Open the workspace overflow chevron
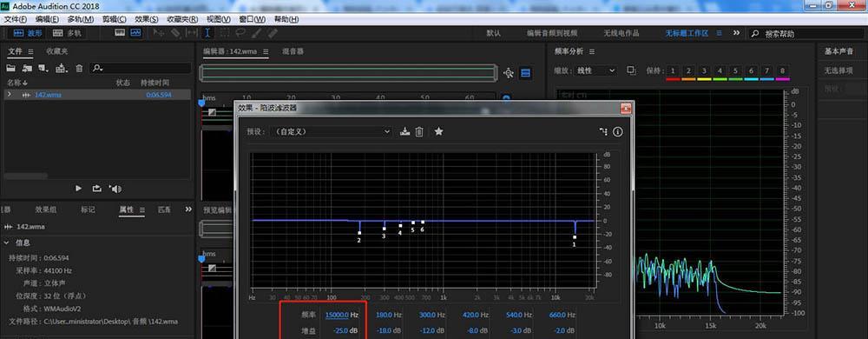Screen dimensions: 868x339 (736, 33)
